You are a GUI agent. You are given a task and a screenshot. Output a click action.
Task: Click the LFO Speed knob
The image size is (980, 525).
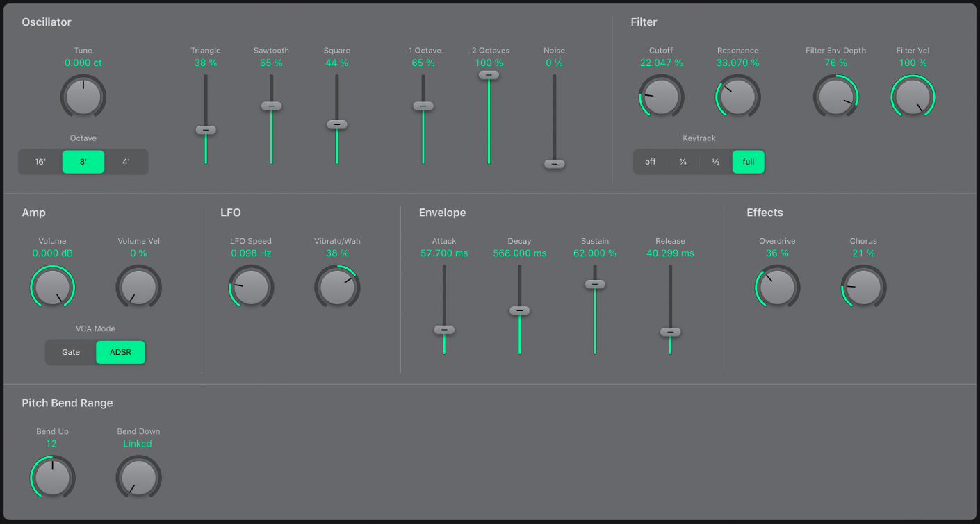coord(251,287)
